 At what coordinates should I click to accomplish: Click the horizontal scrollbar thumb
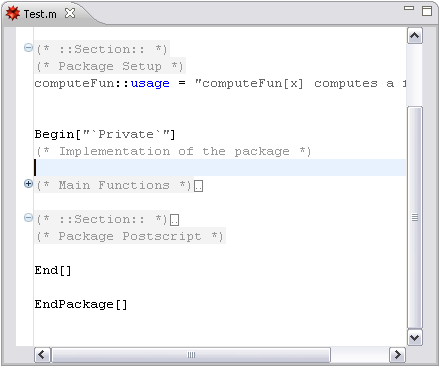coord(191,355)
